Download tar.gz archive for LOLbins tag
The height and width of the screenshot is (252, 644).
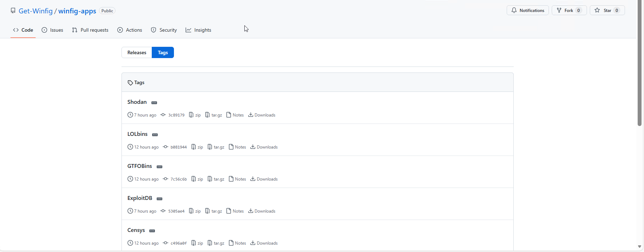click(x=216, y=147)
